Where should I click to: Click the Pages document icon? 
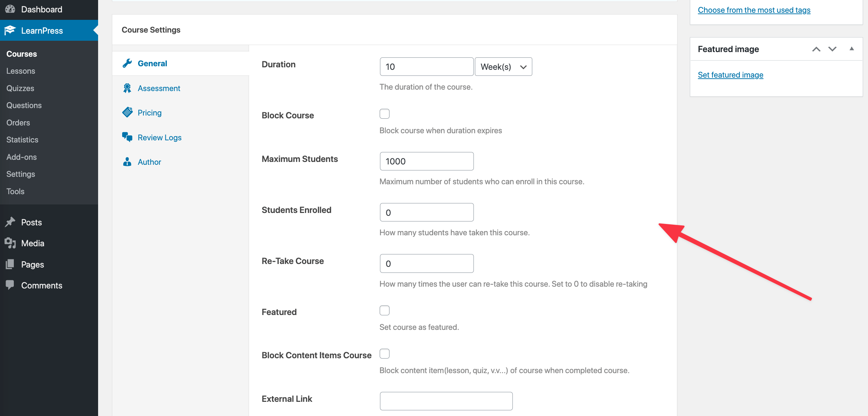pyautogui.click(x=10, y=264)
